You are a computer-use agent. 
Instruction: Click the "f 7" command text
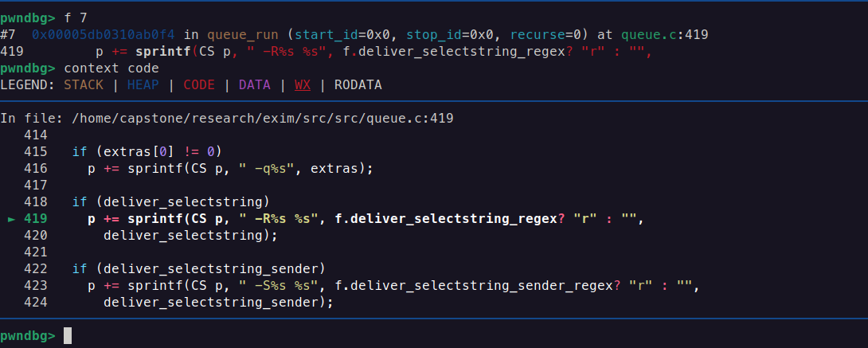[x=74, y=17]
